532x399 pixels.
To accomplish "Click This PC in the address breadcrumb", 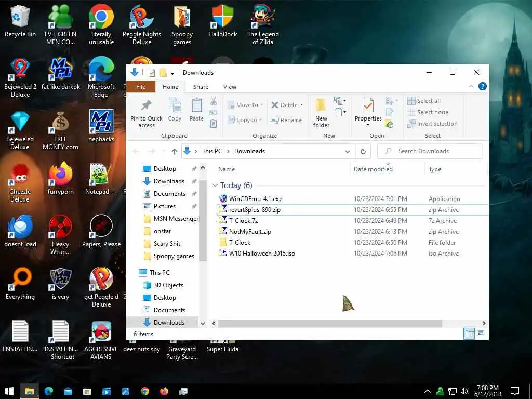I will point(212,151).
